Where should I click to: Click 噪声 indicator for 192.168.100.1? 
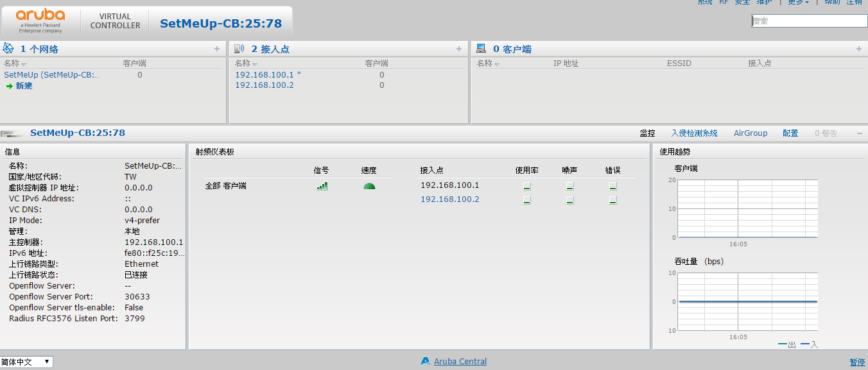point(569,186)
